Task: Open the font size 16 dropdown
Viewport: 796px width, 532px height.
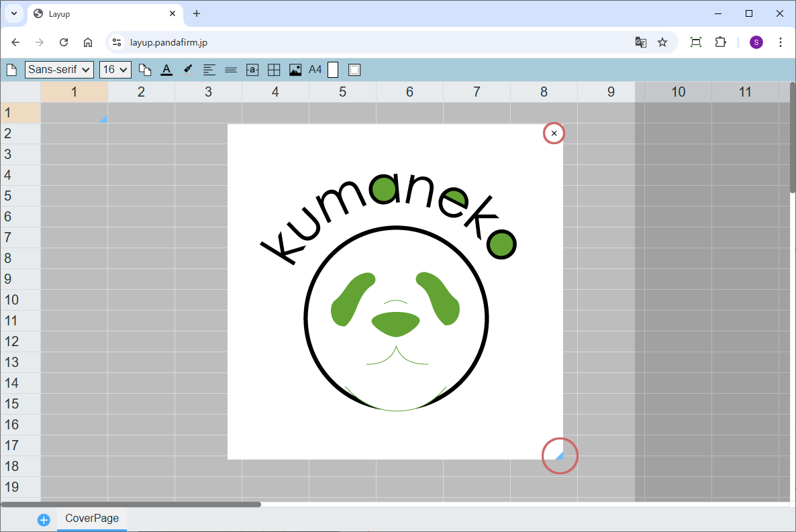Action: coord(115,70)
